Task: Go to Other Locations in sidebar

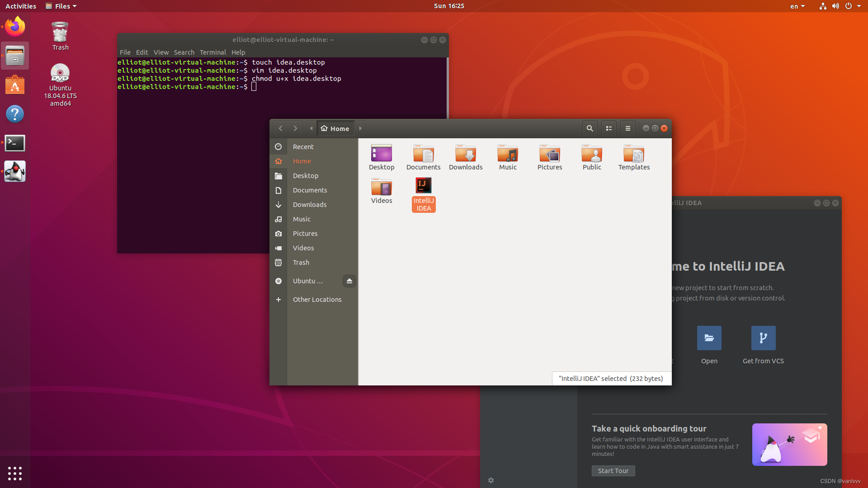Action: point(317,300)
